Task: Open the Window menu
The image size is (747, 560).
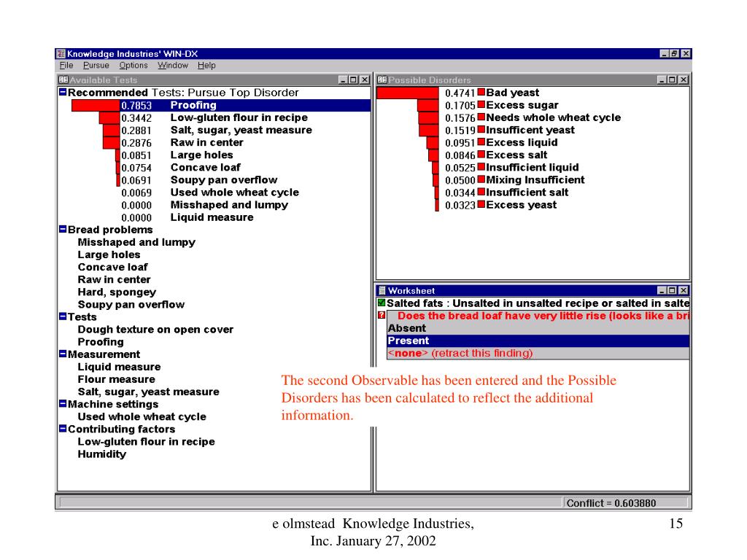Action: pyautogui.click(x=172, y=66)
